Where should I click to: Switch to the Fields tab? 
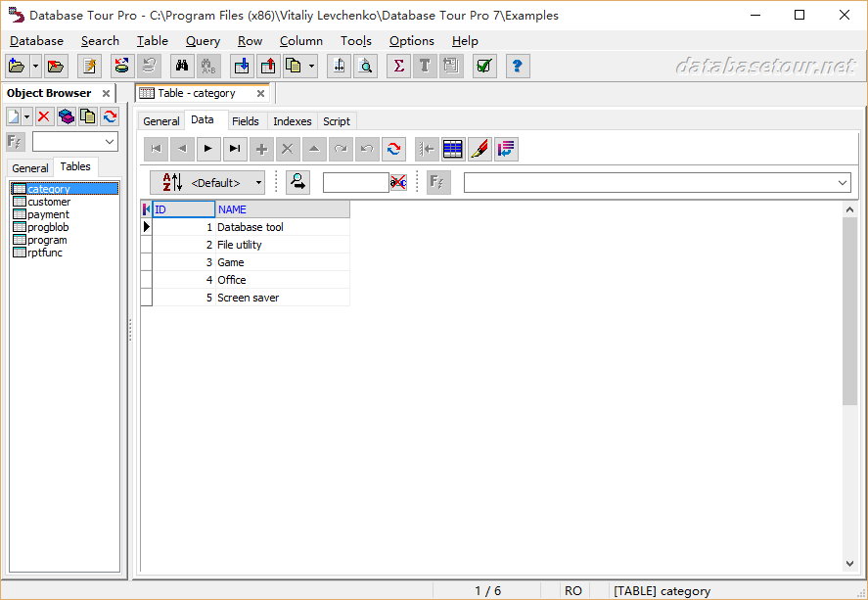tap(246, 121)
